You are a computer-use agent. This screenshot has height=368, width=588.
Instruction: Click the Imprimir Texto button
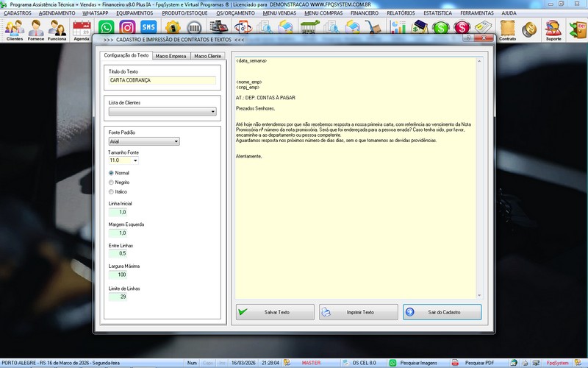tap(359, 312)
